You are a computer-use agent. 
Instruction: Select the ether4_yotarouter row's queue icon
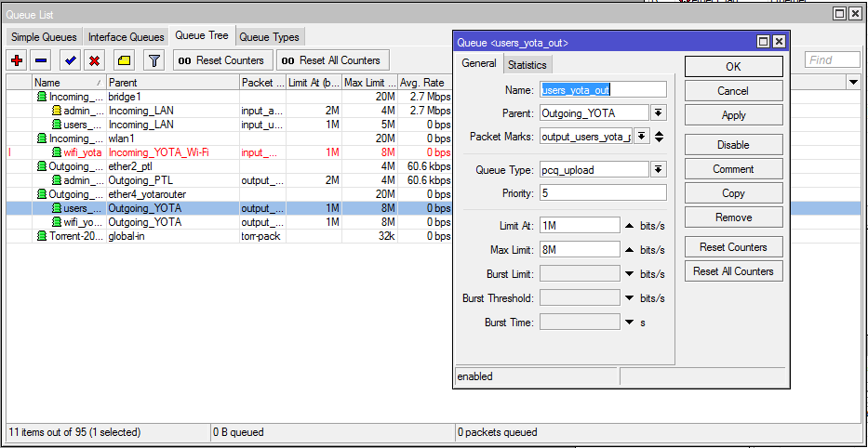42,194
